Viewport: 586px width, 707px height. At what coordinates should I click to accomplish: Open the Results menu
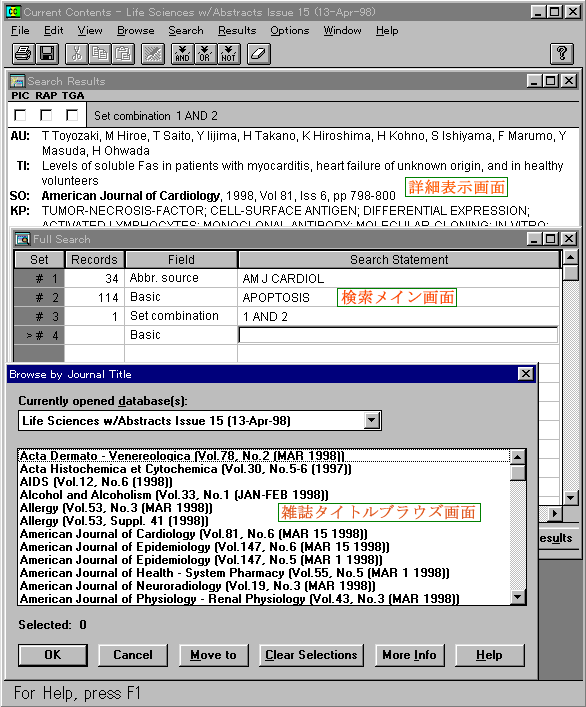(x=237, y=31)
